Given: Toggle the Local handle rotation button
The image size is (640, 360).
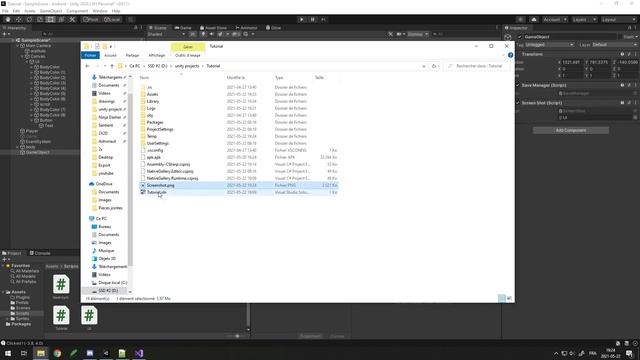Looking at the screenshot, I should [x=112, y=19].
